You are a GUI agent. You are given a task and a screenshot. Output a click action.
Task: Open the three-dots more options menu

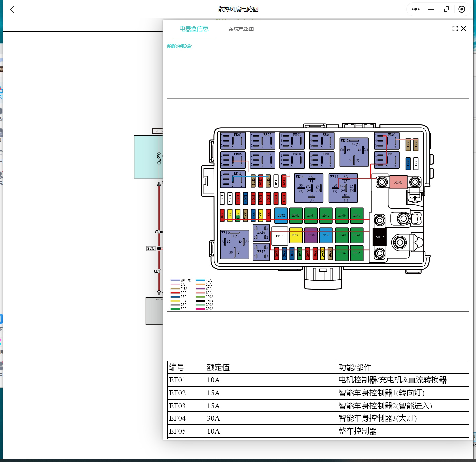416,9
